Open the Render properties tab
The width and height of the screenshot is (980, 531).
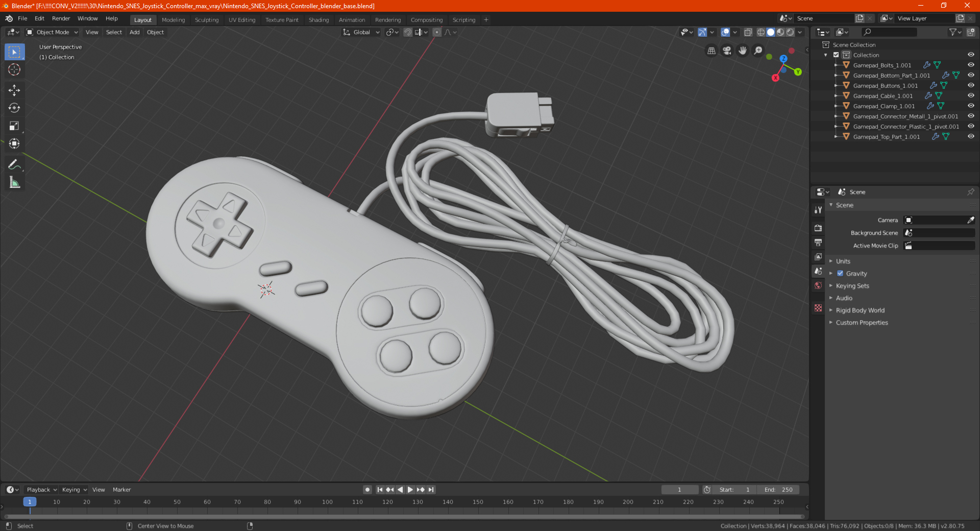pyautogui.click(x=818, y=228)
